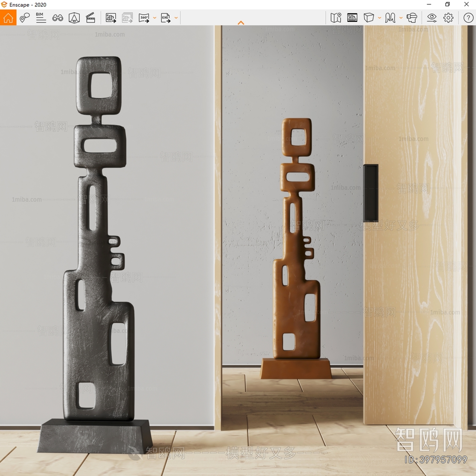Toggle safe frame icon
Screen dimensions: 476x476
[x=74, y=18]
